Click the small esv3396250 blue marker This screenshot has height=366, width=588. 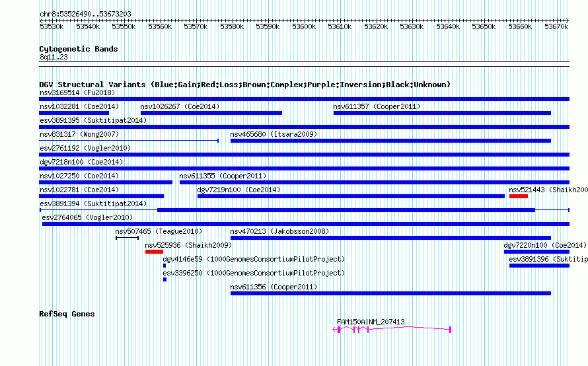(x=165, y=279)
